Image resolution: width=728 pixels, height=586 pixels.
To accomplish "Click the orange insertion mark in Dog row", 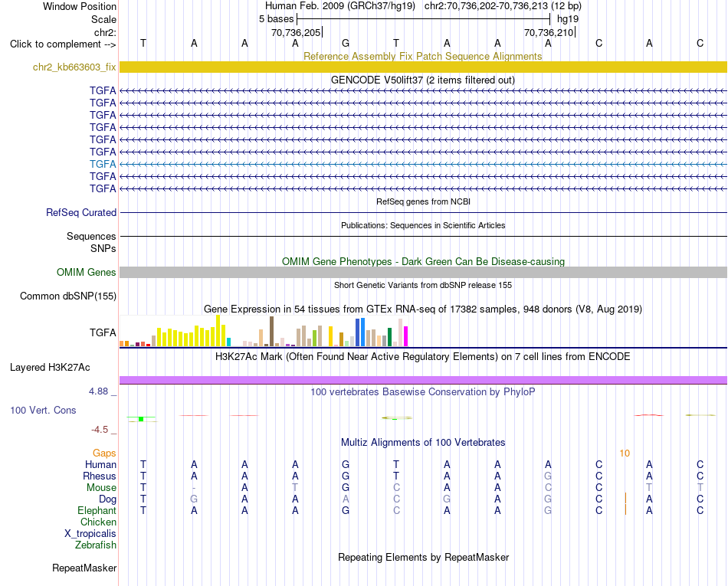I will (625, 499).
